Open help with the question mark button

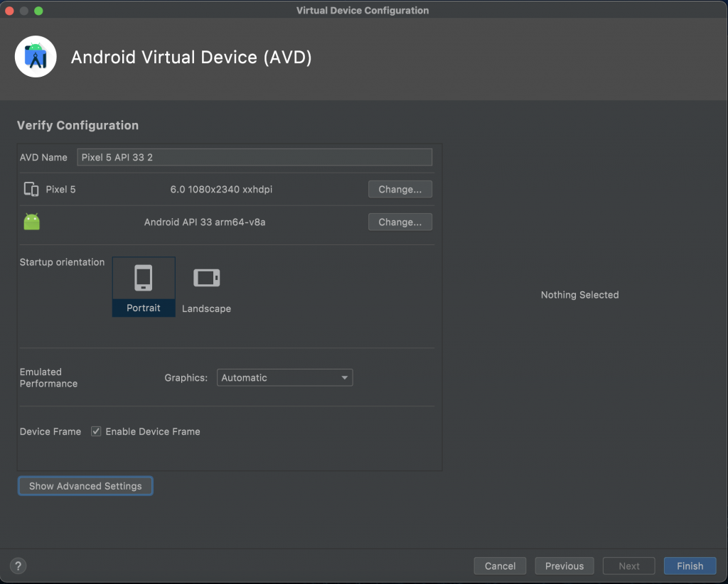(18, 566)
